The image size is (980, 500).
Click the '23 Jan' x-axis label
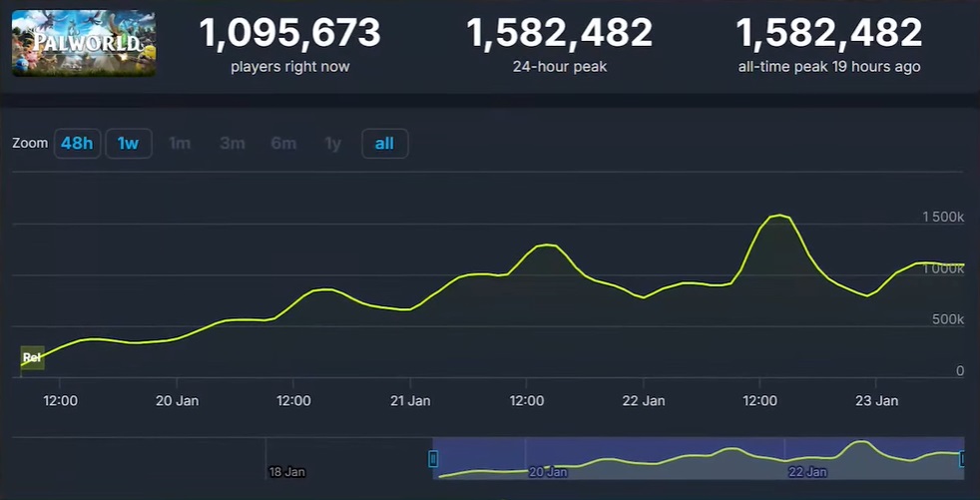coord(876,400)
